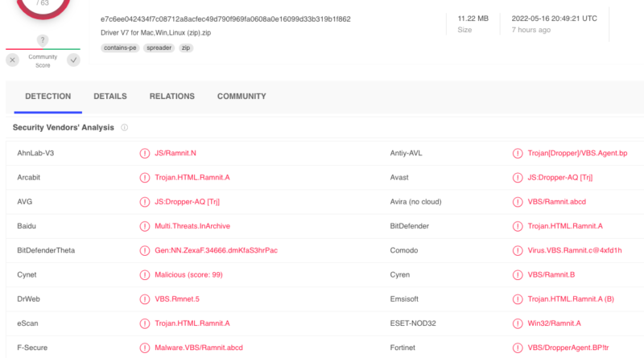Open the COMMUNITY tab
This screenshot has height=358, width=644.
click(x=242, y=96)
